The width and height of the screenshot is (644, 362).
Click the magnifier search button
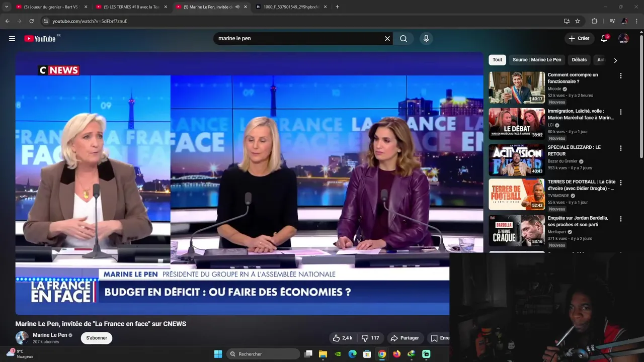click(404, 38)
